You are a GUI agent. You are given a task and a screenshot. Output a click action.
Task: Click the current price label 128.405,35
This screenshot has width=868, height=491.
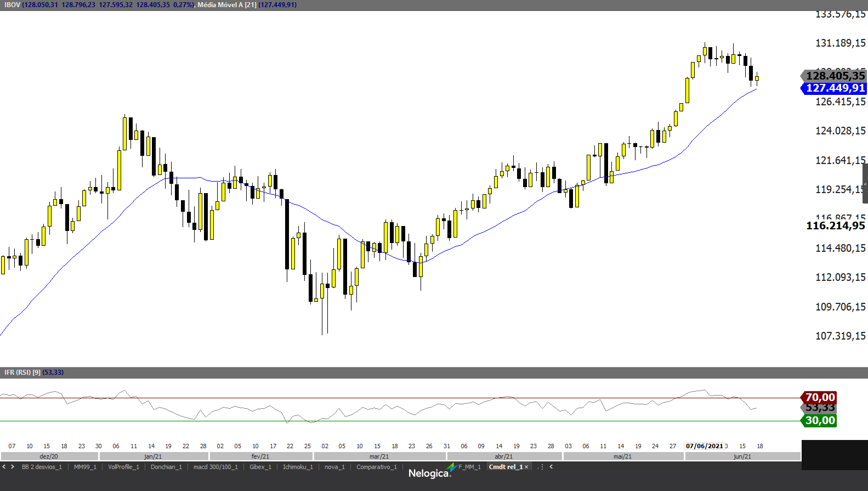(835, 76)
